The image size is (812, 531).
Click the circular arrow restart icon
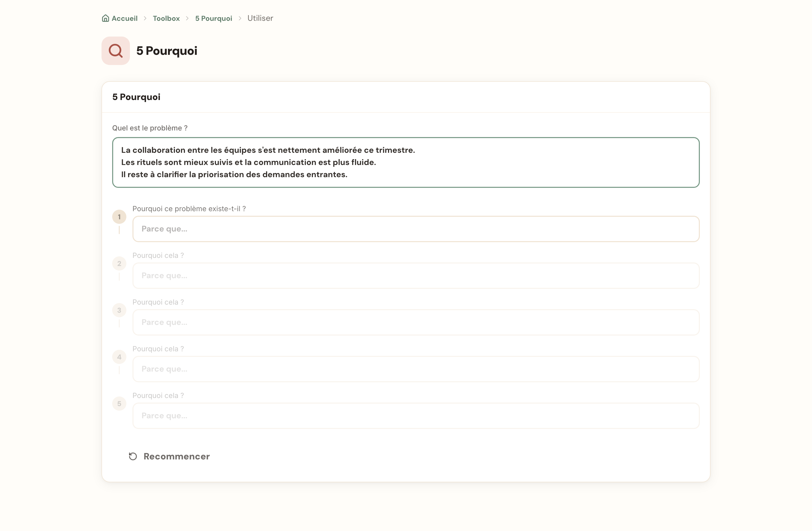133,456
